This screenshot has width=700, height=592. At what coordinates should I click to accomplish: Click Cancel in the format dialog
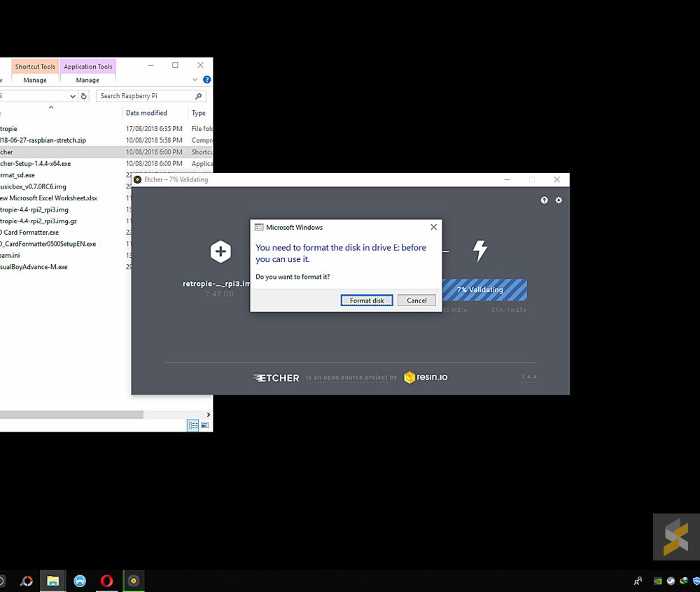coord(416,301)
